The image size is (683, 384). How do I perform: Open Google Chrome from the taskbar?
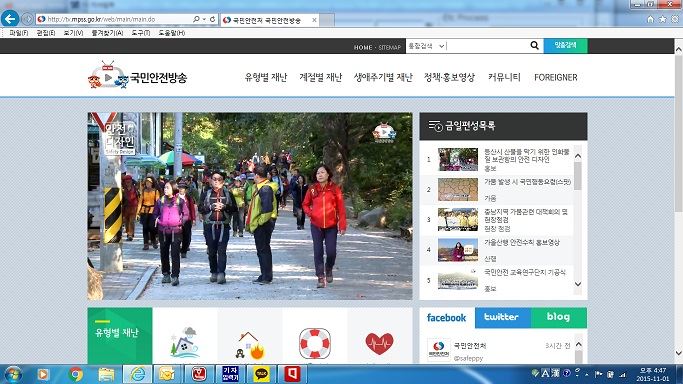point(75,374)
